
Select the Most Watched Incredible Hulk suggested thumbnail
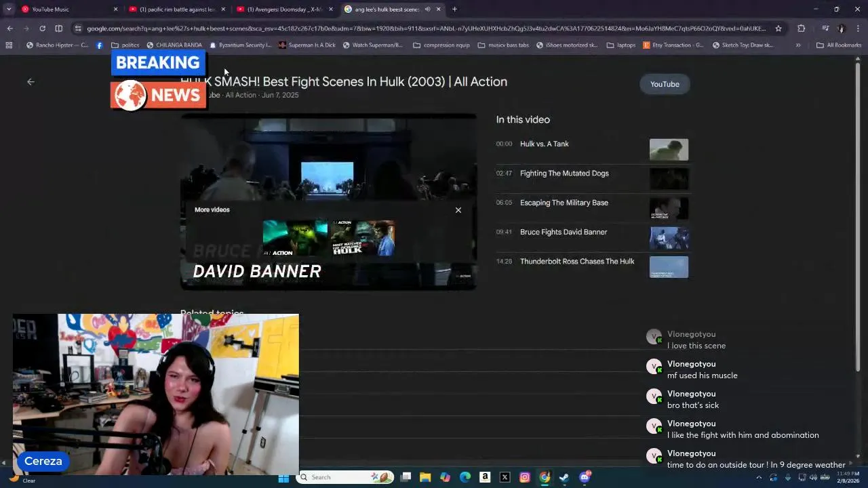(x=363, y=238)
